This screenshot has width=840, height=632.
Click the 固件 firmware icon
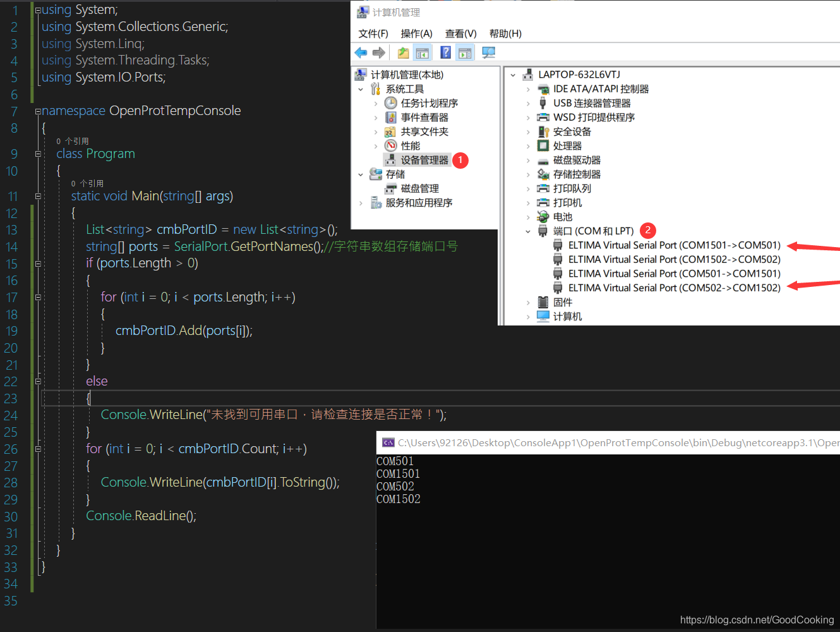543,302
